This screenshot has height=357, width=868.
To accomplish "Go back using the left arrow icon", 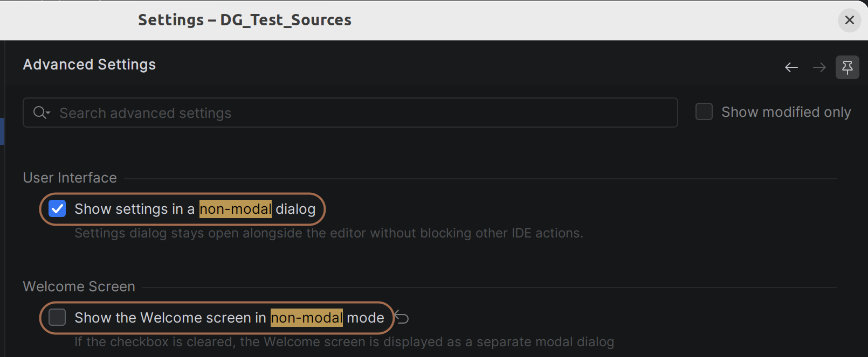I will (791, 67).
